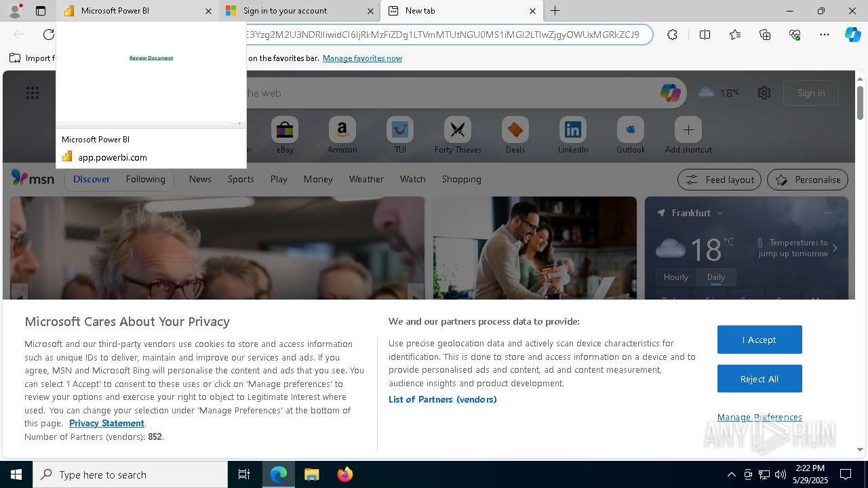Click Review Document in Power BI tab preview
Image resolution: width=868 pixels, height=488 pixels.
click(x=151, y=58)
